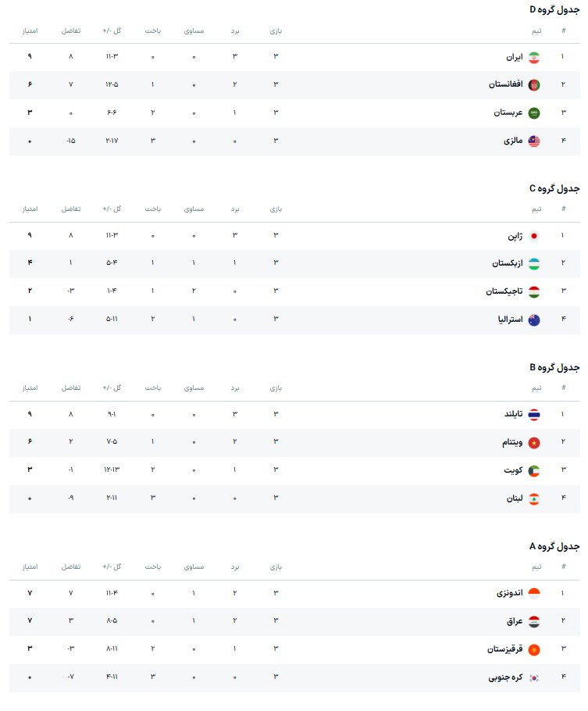This screenshot has height=711, width=588.
Task: Click the Indonesia flag icon
Action: point(534,594)
